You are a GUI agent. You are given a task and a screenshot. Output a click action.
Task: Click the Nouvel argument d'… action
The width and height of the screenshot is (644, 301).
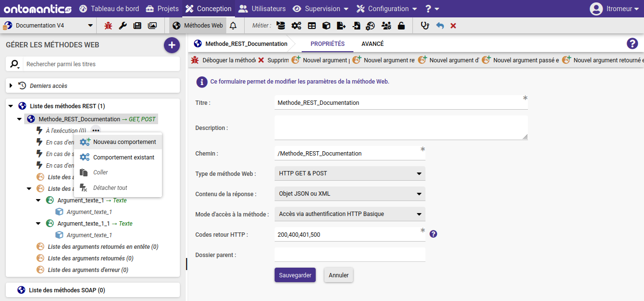(449, 60)
